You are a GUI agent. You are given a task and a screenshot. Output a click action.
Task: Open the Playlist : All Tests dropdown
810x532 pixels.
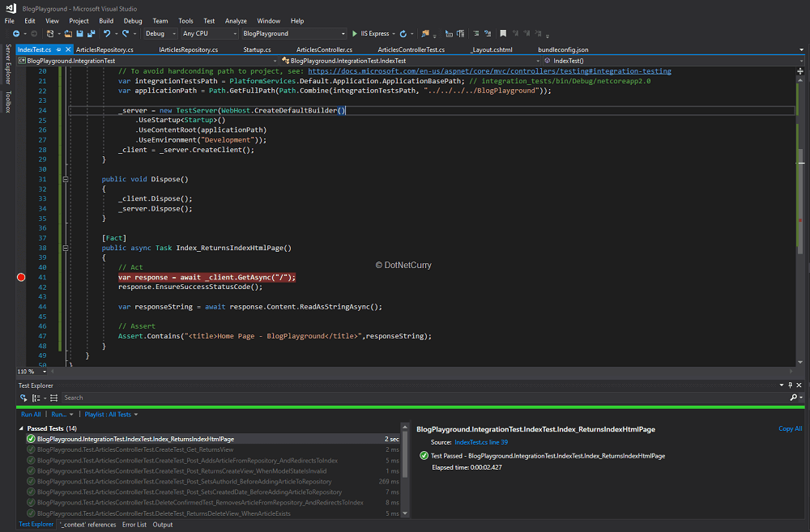[x=111, y=415]
